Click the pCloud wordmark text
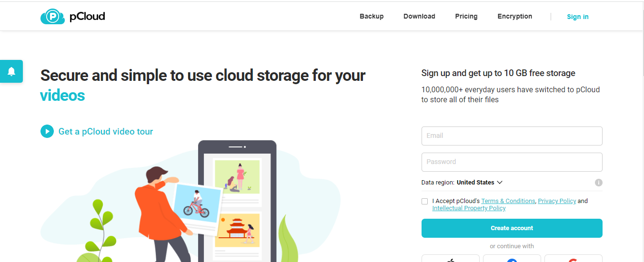644x262 pixels. (87, 17)
